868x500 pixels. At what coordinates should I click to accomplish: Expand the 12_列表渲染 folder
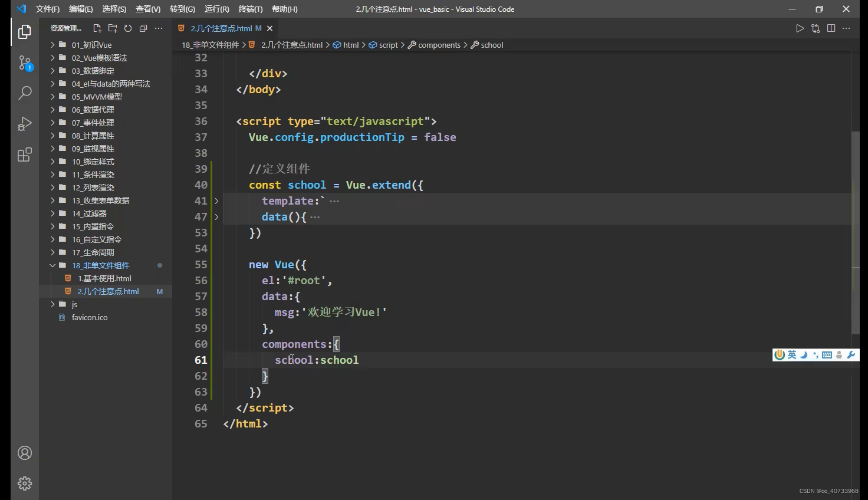point(106,187)
